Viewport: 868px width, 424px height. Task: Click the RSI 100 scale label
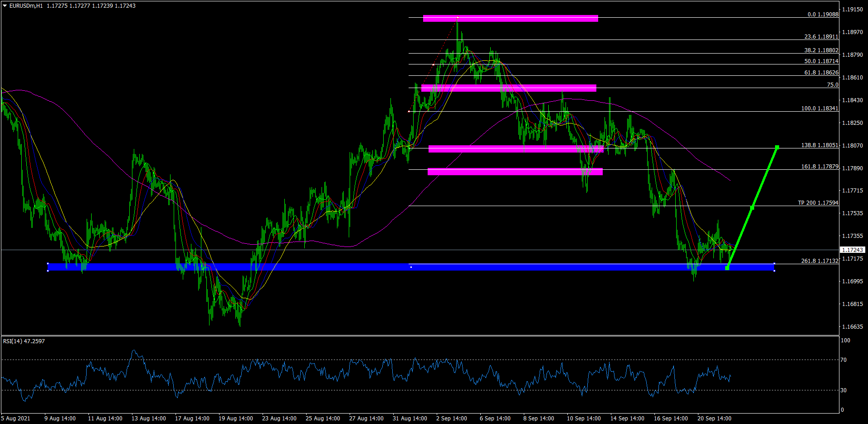[x=845, y=340]
